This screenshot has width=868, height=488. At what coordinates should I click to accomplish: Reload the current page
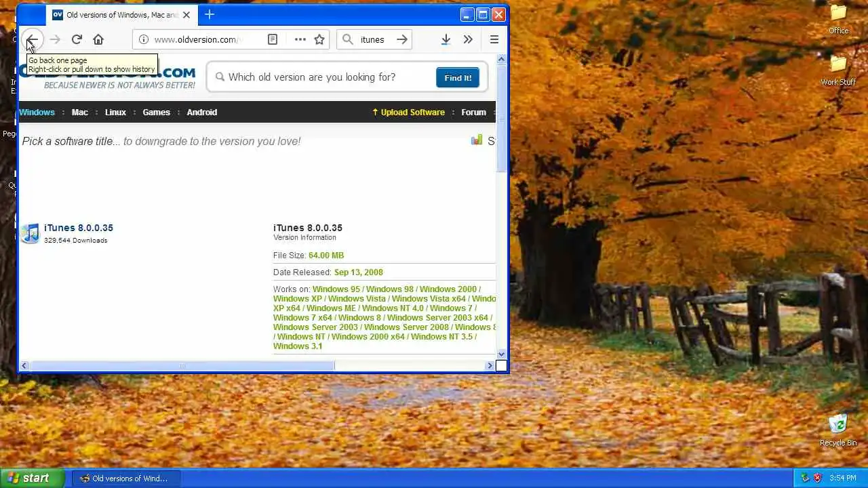[77, 39]
